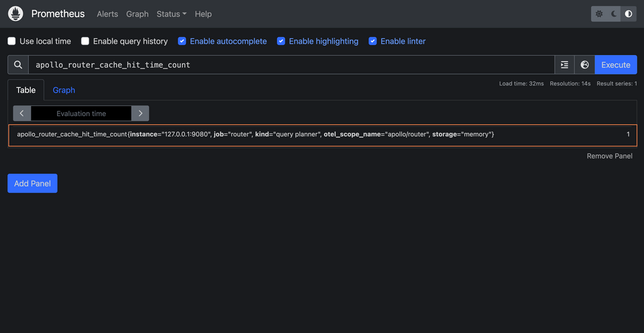Switch to dark theme moon icon
This screenshot has height=333, width=644.
coord(614,14)
